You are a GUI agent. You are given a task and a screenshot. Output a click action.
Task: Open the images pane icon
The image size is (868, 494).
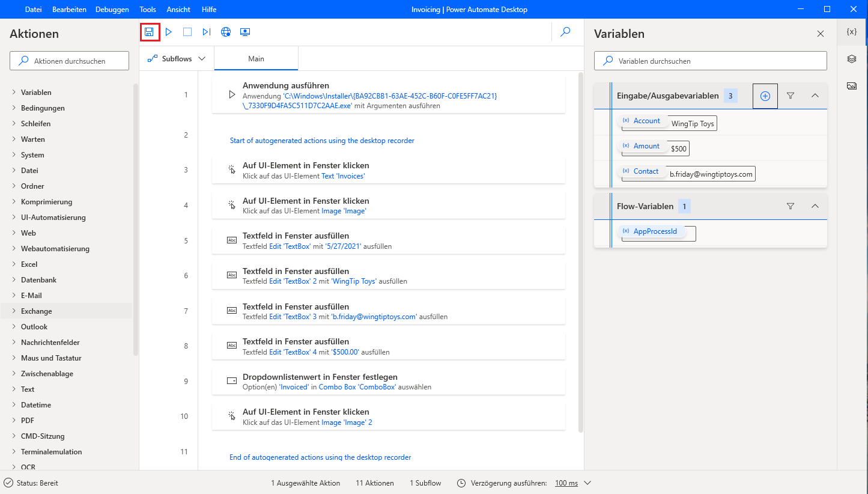pyautogui.click(x=852, y=86)
